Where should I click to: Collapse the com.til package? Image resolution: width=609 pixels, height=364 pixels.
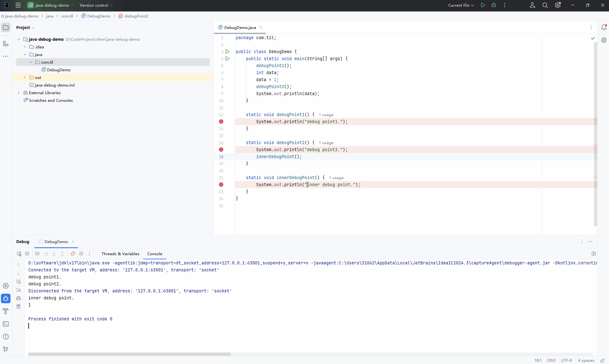click(31, 62)
